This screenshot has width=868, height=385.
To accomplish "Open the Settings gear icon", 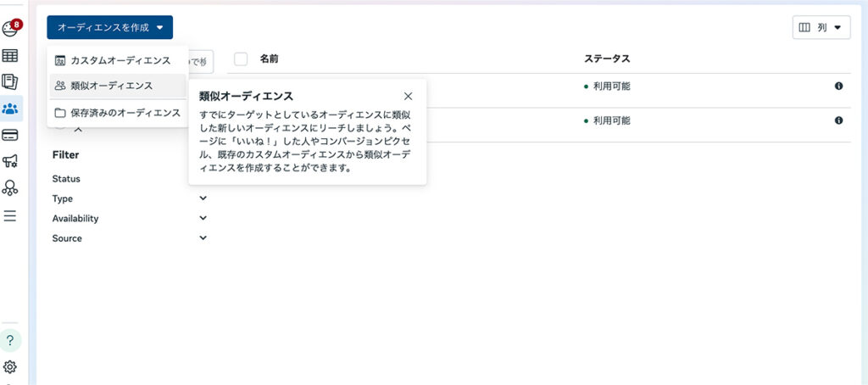I will 10,366.
